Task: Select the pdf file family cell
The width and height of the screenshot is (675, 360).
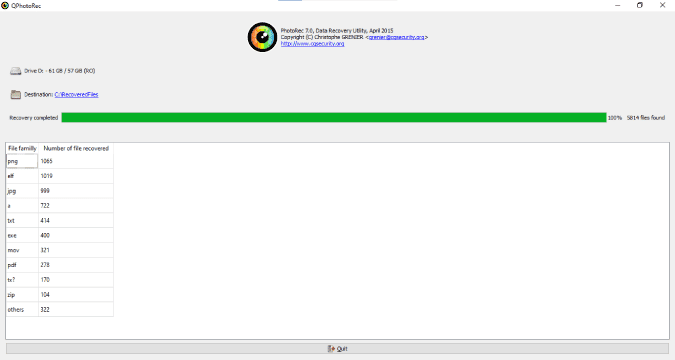Action: tap(22, 265)
